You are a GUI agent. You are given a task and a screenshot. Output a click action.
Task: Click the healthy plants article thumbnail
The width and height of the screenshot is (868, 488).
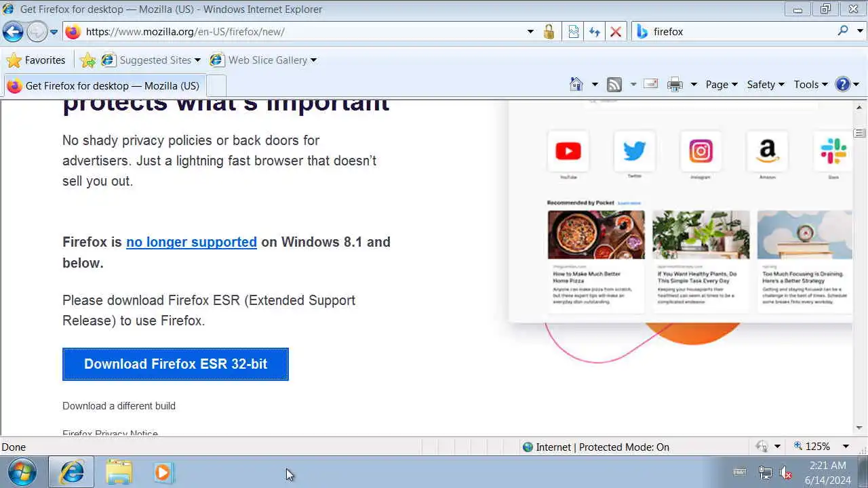click(x=701, y=235)
